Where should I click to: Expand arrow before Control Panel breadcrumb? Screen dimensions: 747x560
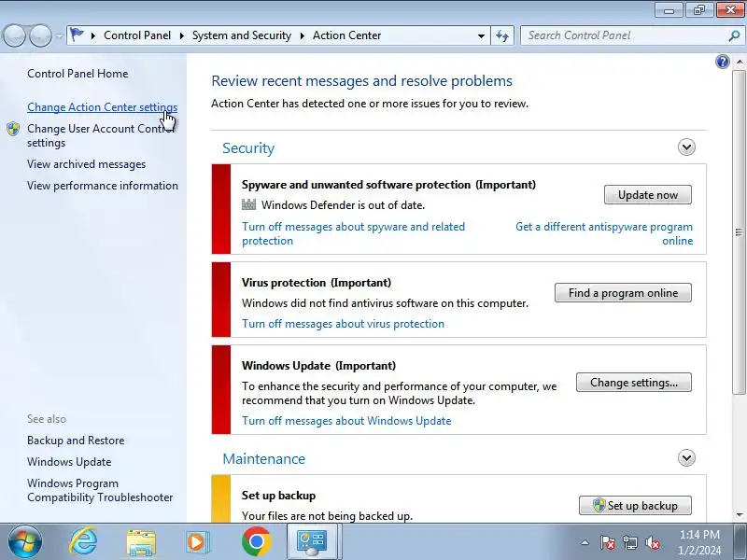pos(93,35)
